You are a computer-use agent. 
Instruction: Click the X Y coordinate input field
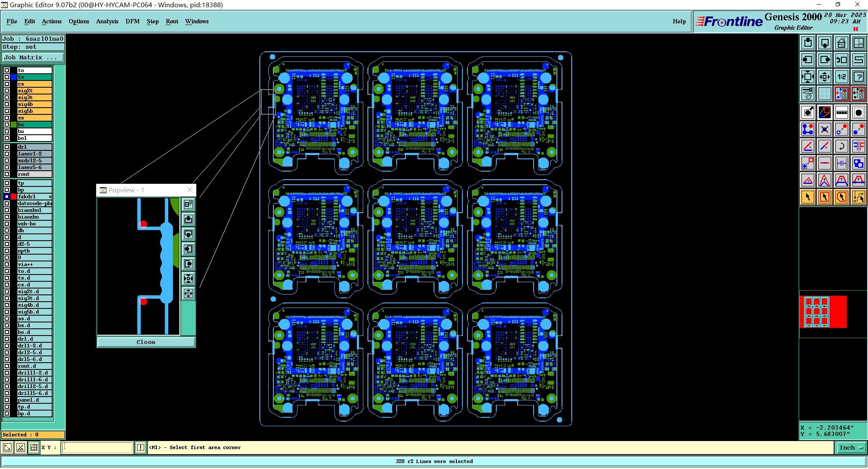(x=97, y=447)
